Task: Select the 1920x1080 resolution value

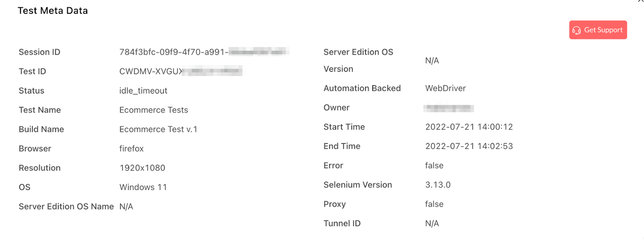Action: (x=142, y=168)
